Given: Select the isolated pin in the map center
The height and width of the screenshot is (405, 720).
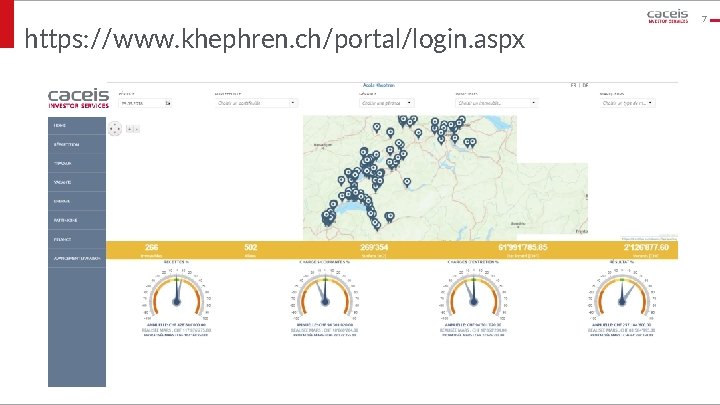Looking at the screenshot, I should (x=407, y=182).
